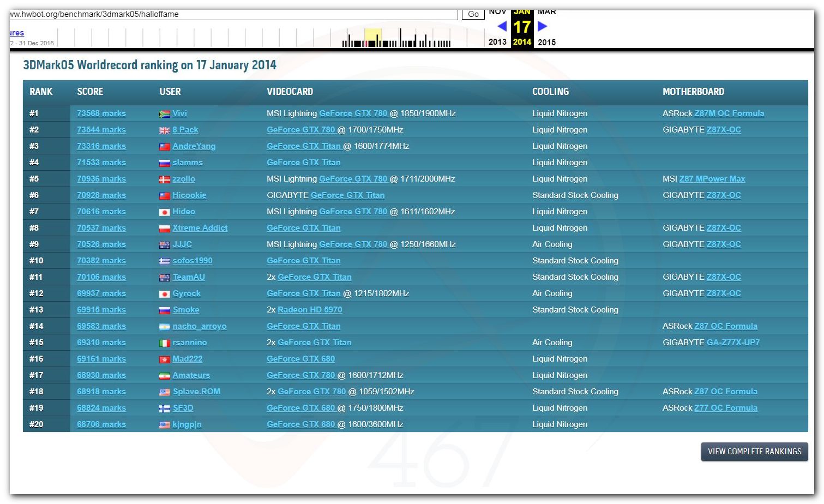This screenshot has height=504, width=824.
Task: Open GeForce GTX Titan link in rank #3 row
Action: [304, 146]
